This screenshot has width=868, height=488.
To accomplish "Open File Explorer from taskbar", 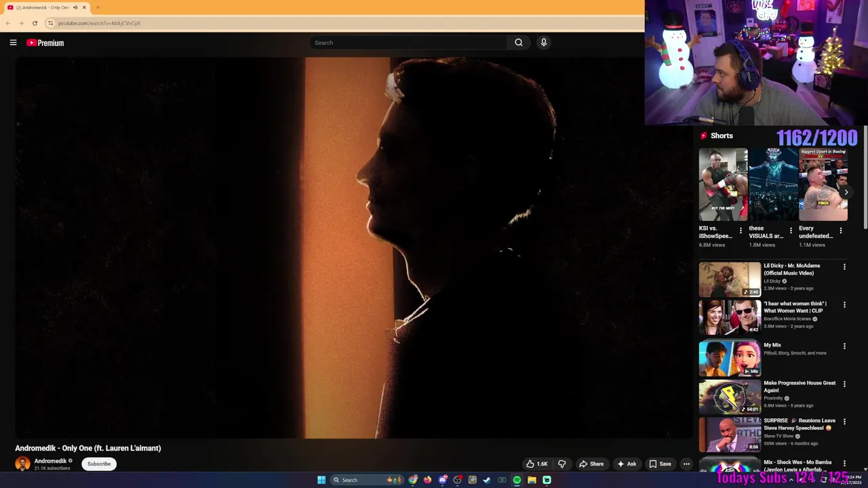I will (x=532, y=480).
